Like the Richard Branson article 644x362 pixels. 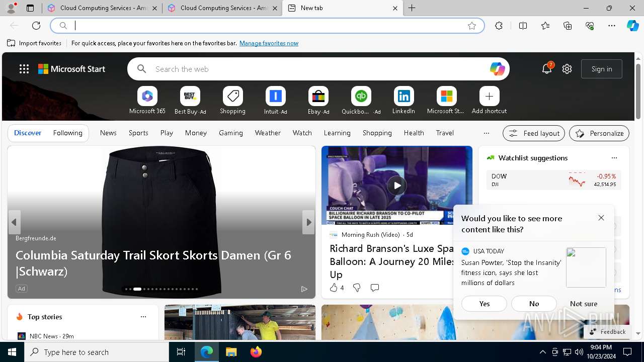click(337, 288)
